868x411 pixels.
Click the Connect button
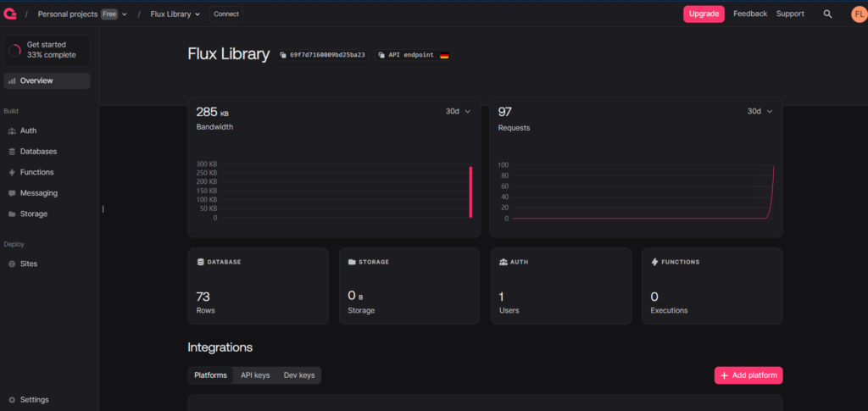coord(225,14)
